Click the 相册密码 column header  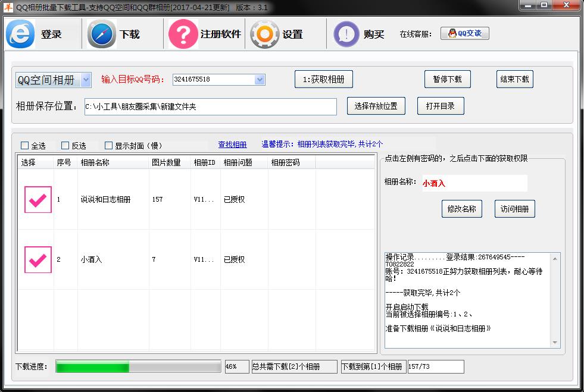292,162
